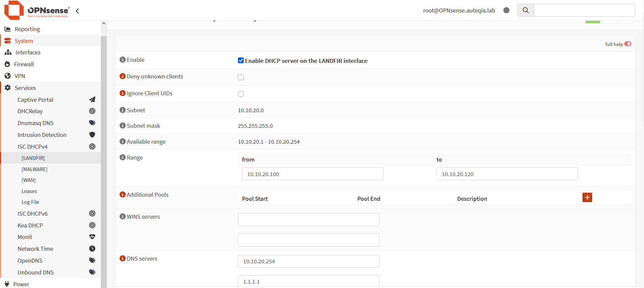The image size is (644, 288).
Task: Tick the Ignore Client UIDs checkbox
Action: coord(241,94)
